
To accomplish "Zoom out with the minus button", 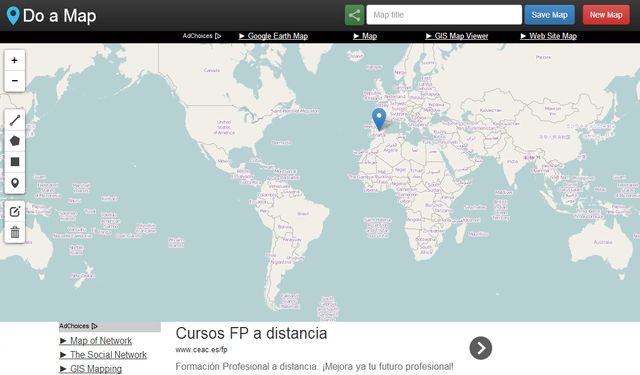I will pyautogui.click(x=15, y=81).
